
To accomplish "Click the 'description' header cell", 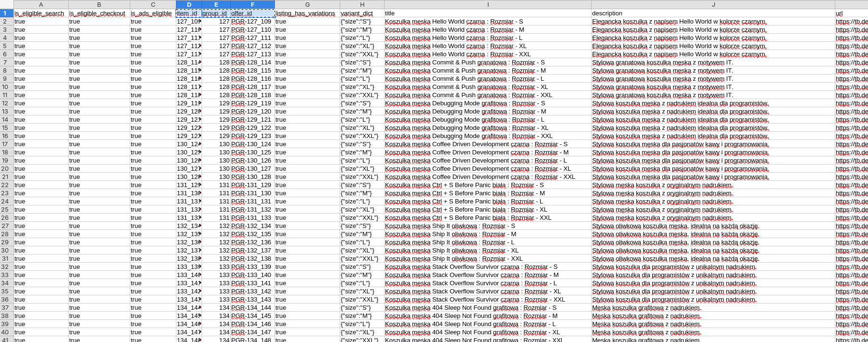I will click(x=713, y=13).
